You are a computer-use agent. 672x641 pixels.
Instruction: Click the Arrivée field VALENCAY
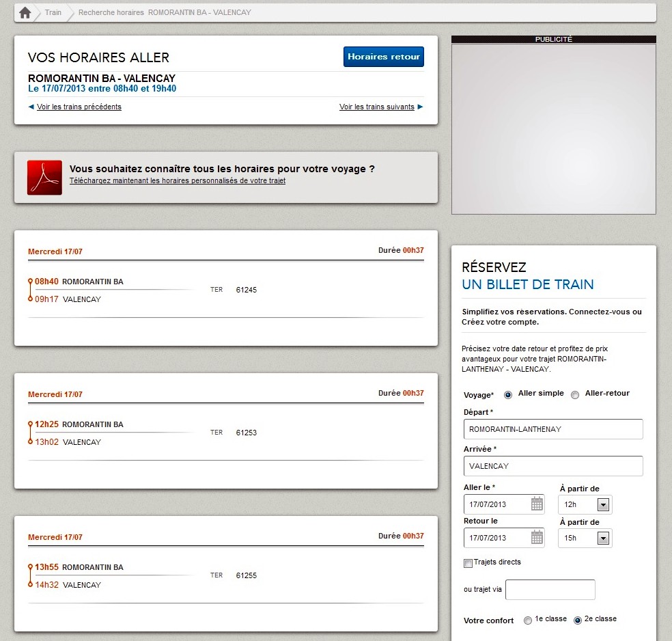point(553,466)
